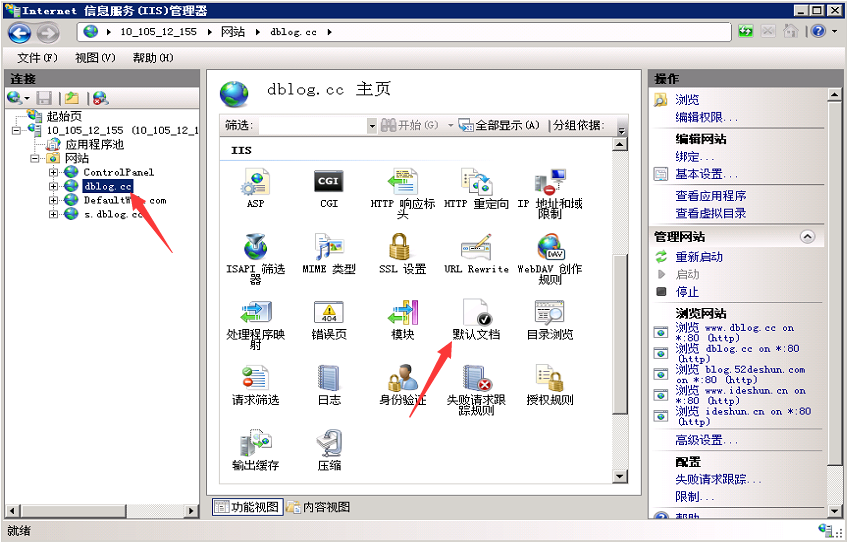Open SSL 设置 feature
This screenshot has width=847, height=542.
pos(402,253)
